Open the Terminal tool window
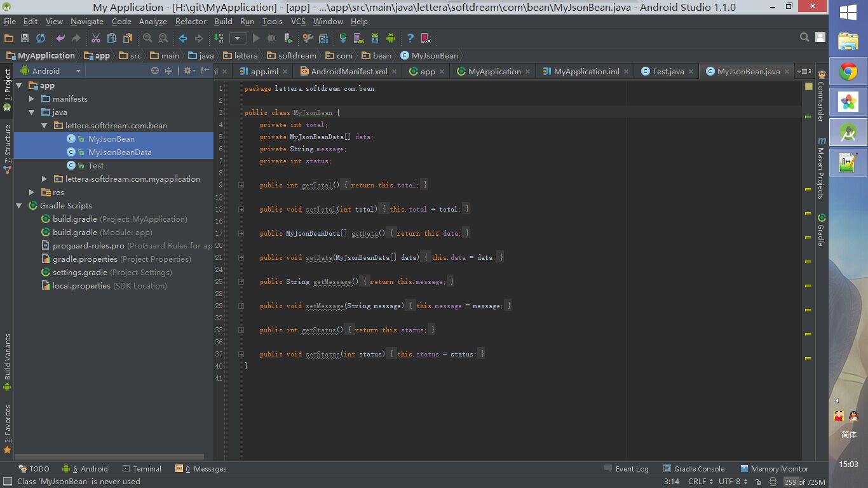 [x=142, y=469]
